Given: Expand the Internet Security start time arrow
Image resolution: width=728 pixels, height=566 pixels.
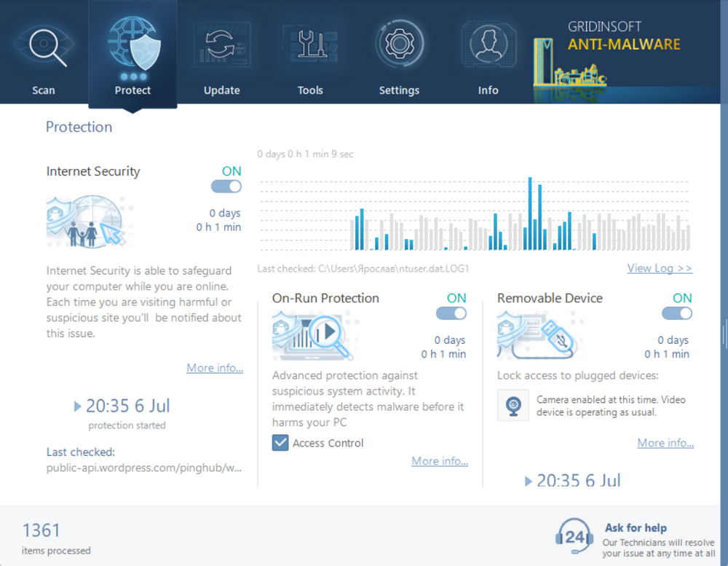Looking at the screenshot, I should click(78, 406).
